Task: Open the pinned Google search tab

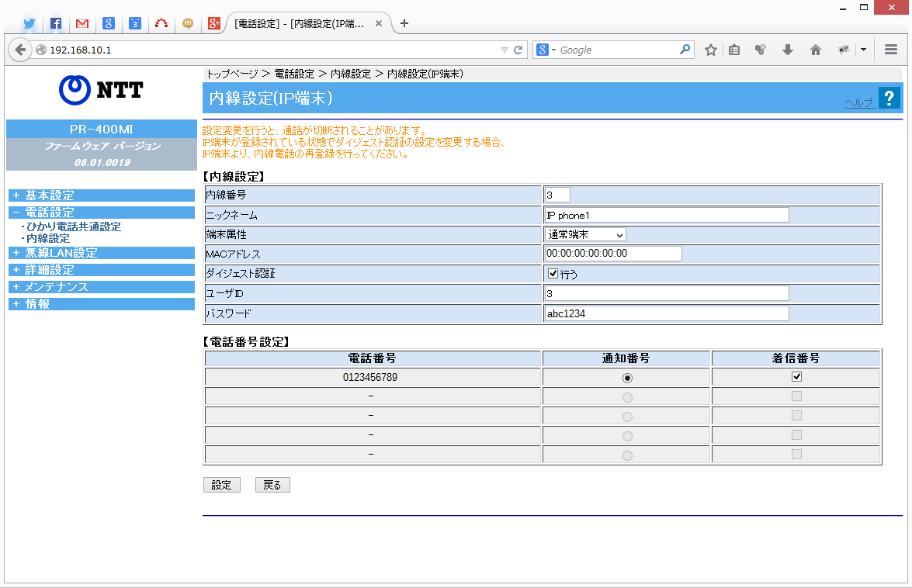Action: (109, 23)
